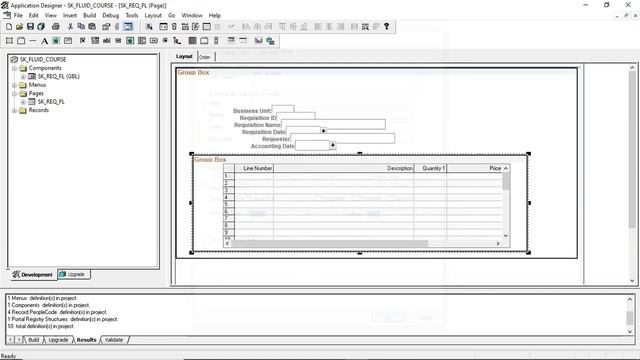Screen dimensions: 640x360
Task: Open the Build output tab
Action: tap(33, 340)
